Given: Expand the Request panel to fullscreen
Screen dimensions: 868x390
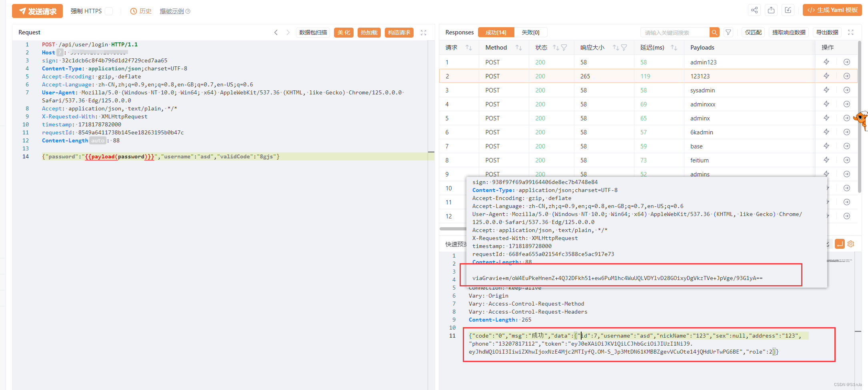Looking at the screenshot, I should (x=424, y=32).
